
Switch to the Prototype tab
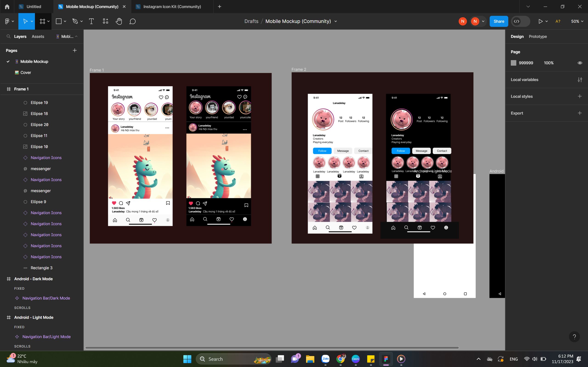(538, 36)
